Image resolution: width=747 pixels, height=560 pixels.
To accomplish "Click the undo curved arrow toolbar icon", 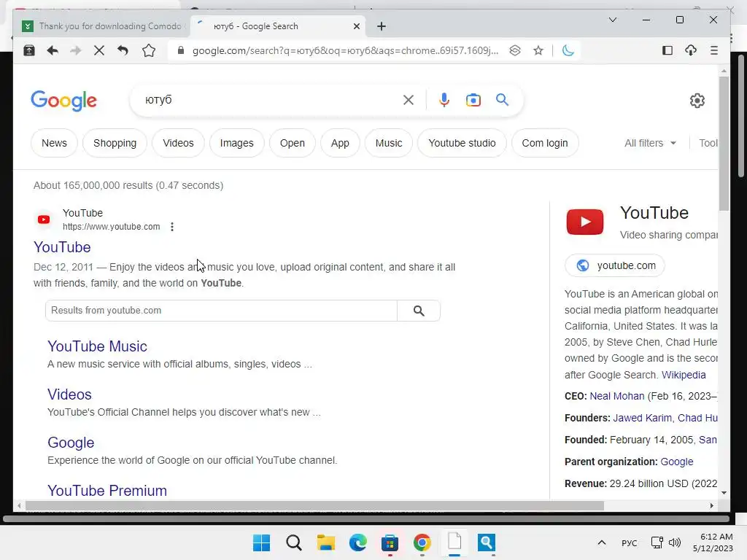I will 123,50.
